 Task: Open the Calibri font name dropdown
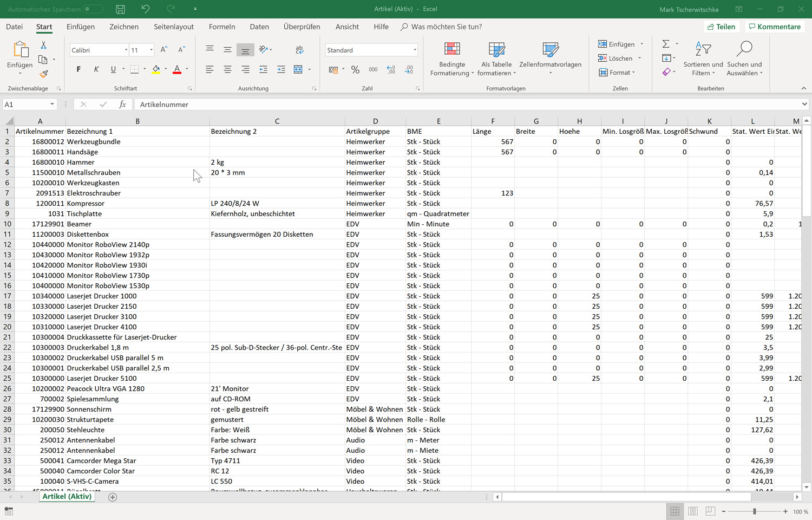pyautogui.click(x=126, y=50)
